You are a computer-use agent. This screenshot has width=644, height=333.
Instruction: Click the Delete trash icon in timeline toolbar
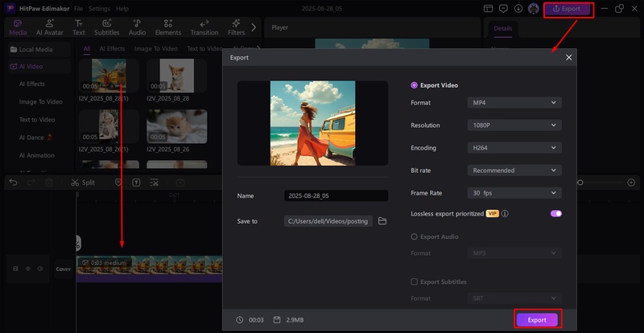click(x=49, y=183)
